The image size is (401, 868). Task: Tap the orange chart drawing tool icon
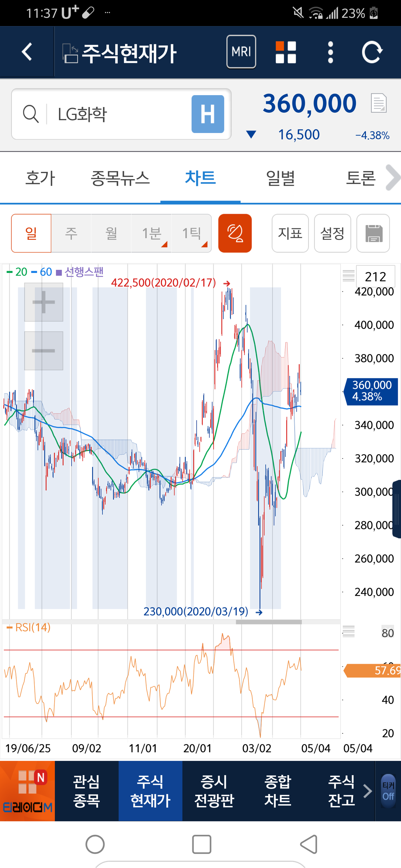pos(235,233)
